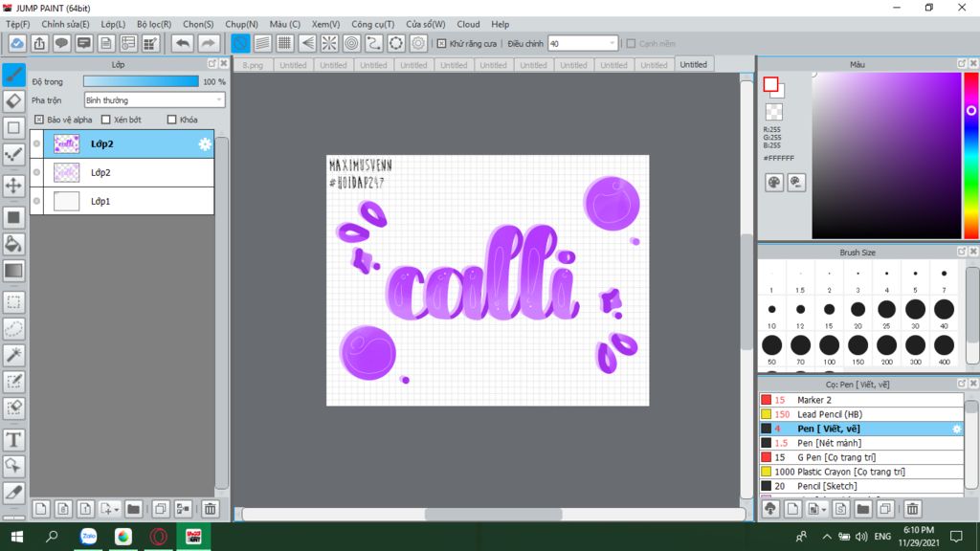The width and height of the screenshot is (980, 551).
Task: Open snap settings gear in toolbar
Action: point(418,43)
